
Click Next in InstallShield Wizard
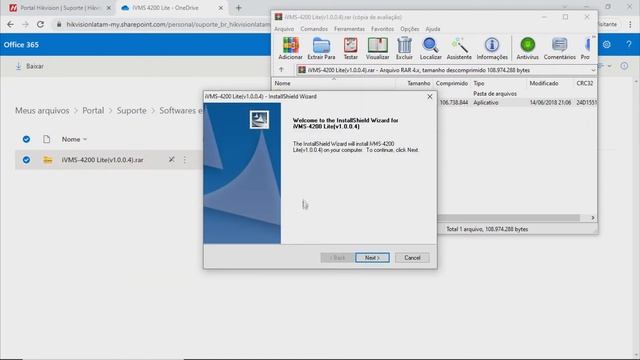pyautogui.click(x=372, y=258)
